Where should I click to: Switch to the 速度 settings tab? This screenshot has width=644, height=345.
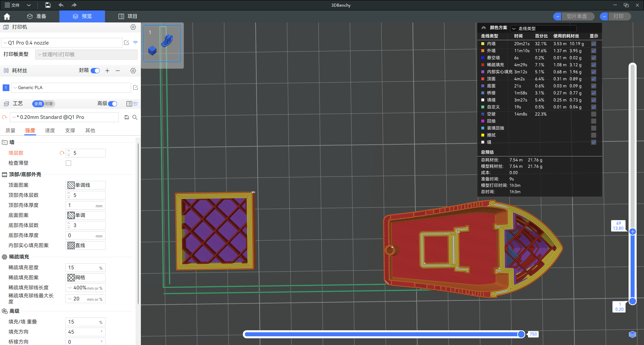pos(50,131)
